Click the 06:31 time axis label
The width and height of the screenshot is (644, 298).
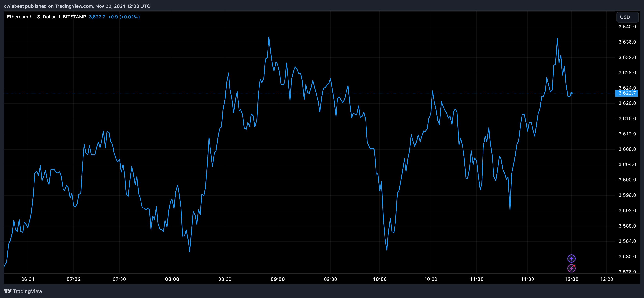28,279
